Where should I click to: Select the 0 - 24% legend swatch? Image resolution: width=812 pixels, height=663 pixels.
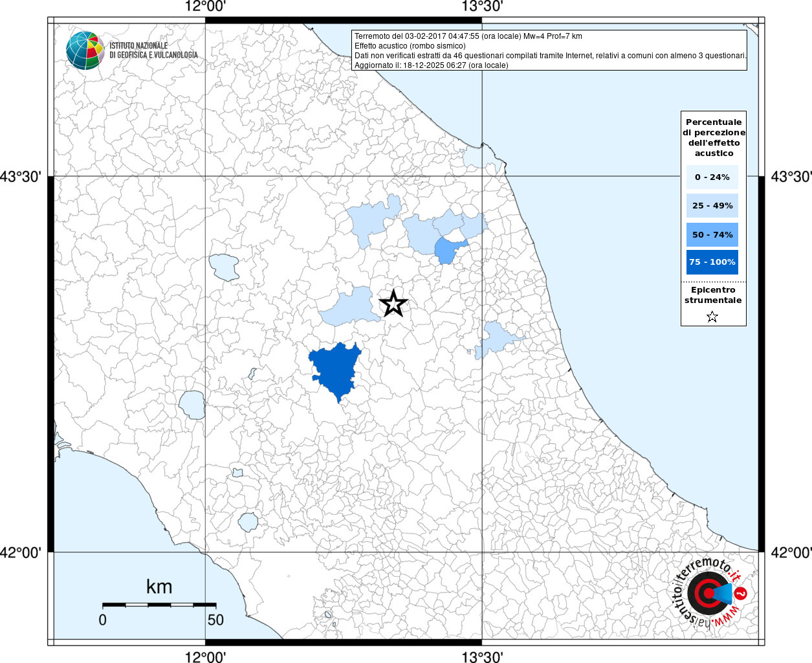point(712,177)
